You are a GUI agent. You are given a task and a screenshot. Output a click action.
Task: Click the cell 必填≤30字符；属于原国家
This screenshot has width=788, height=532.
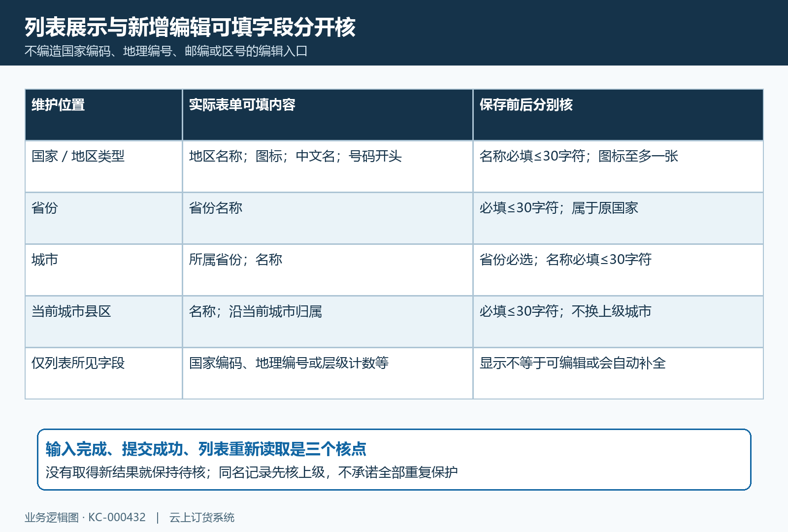[618, 218]
